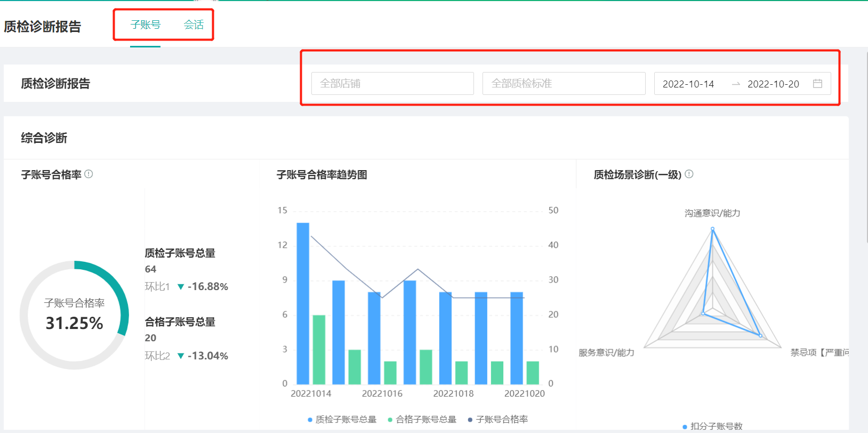Click the blue bar above 20221016
The height and width of the screenshot is (433, 868).
pyautogui.click(x=374, y=338)
